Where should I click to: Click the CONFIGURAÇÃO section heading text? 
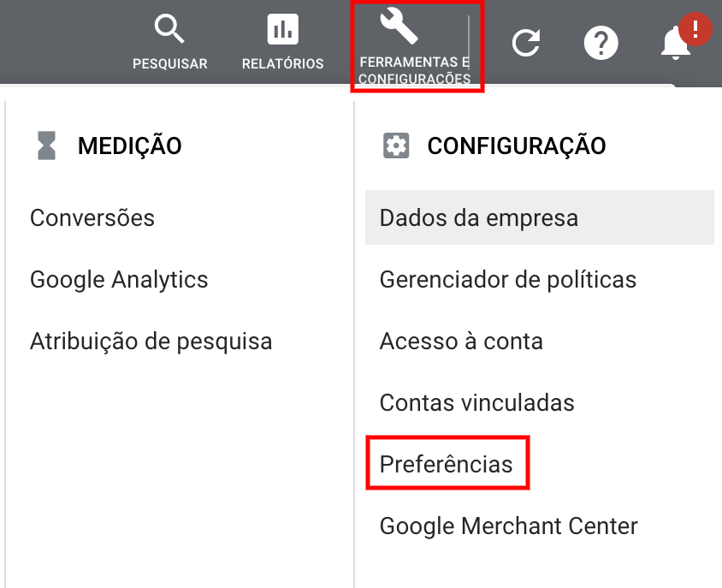pyautogui.click(x=517, y=146)
